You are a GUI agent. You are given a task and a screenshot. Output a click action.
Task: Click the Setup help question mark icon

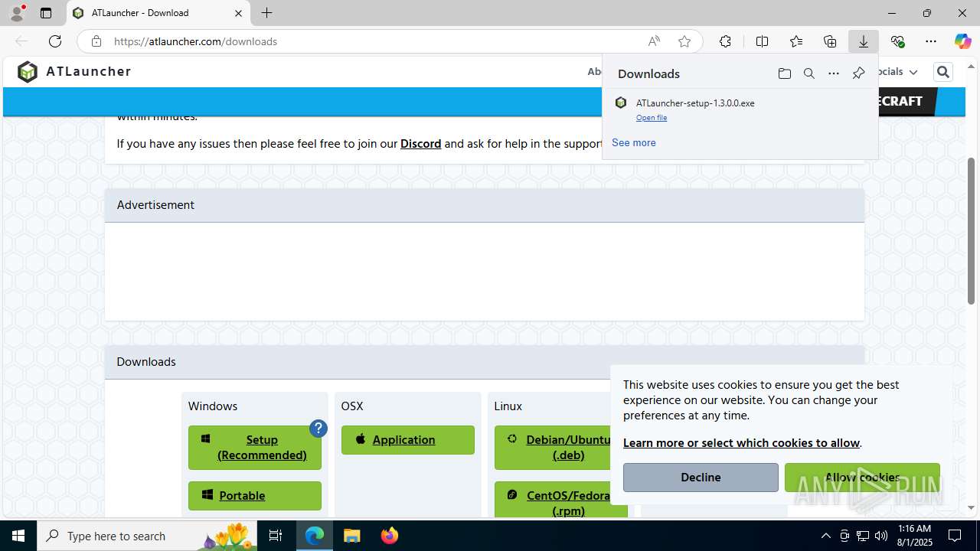(x=318, y=429)
